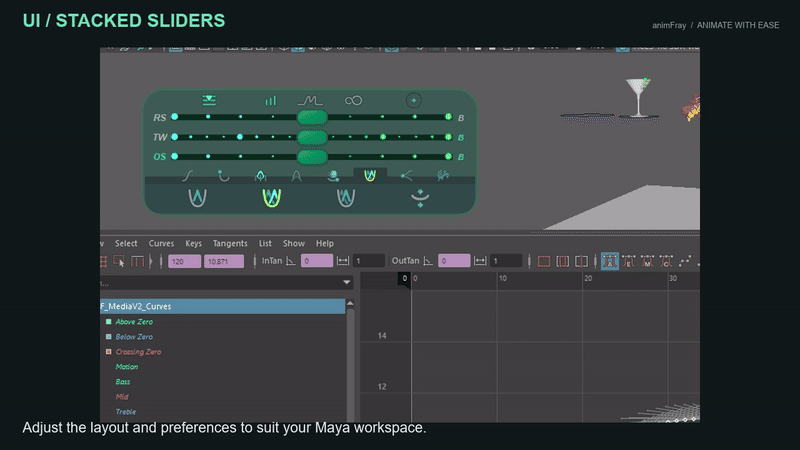The width and height of the screenshot is (800, 450).
Task: Select the Crossing Zero curve
Action: (138, 352)
